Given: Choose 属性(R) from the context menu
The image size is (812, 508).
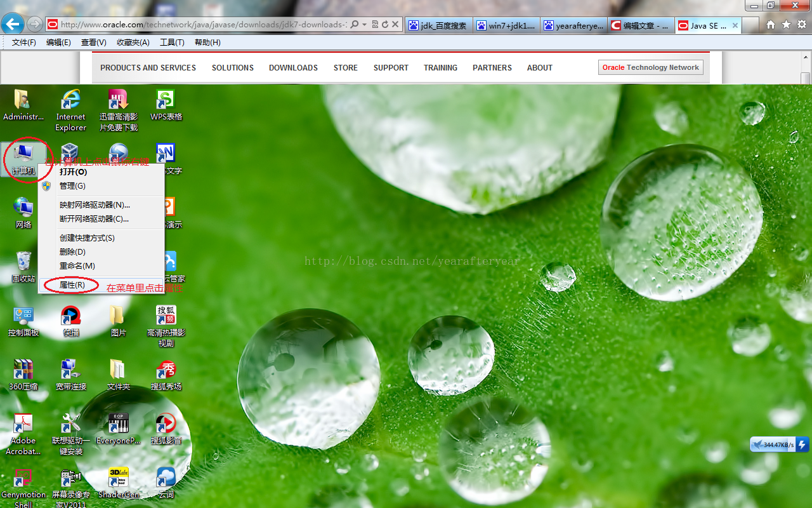Looking at the screenshot, I should pos(101,285).
